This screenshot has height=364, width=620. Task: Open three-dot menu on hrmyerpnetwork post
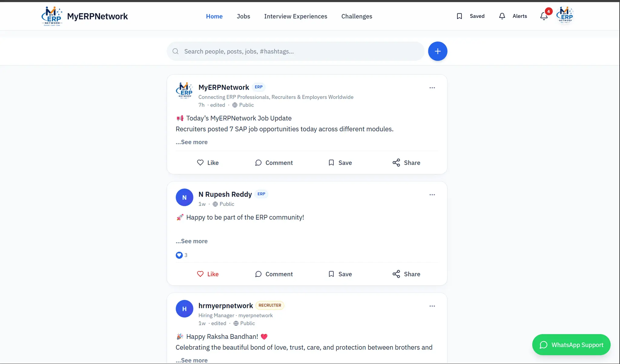(x=432, y=306)
